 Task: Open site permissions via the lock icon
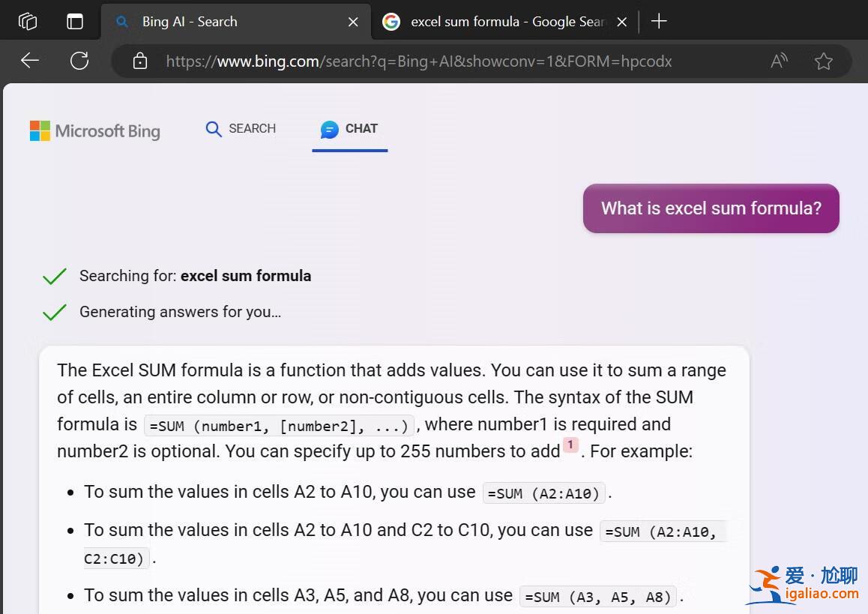coord(139,61)
